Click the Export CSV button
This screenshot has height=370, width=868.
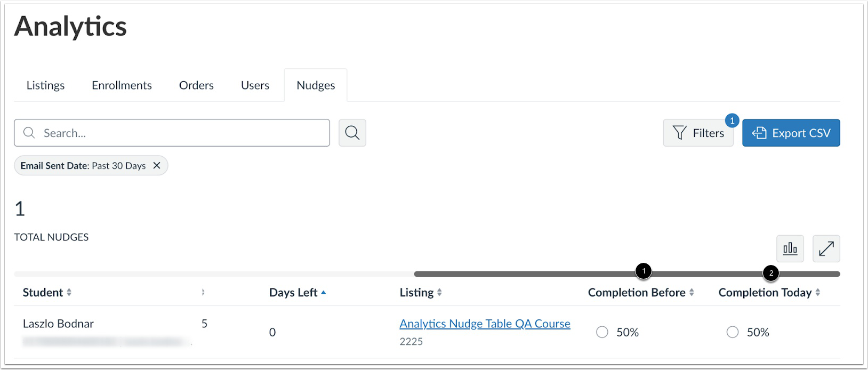pos(791,133)
